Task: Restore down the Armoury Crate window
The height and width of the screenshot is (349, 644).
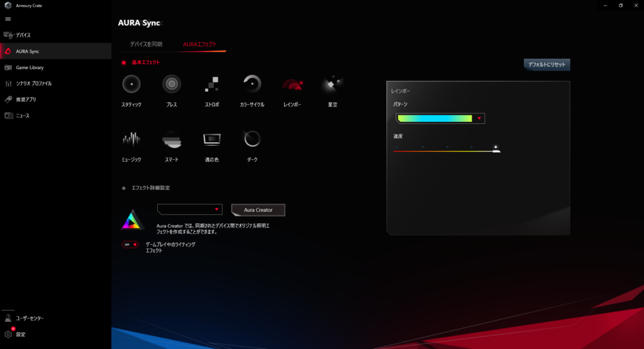Action: (x=621, y=5)
